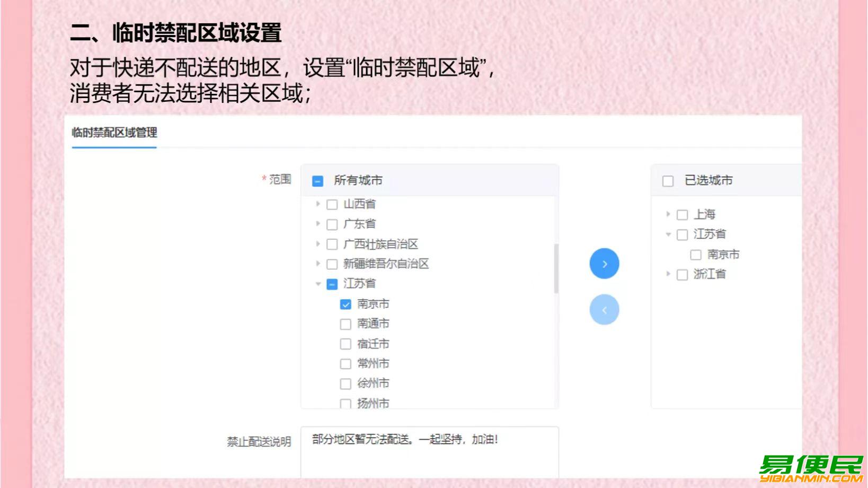The height and width of the screenshot is (488, 868).
Task: Toggle the 所有城市 select-all checkbox
Action: [x=318, y=181]
